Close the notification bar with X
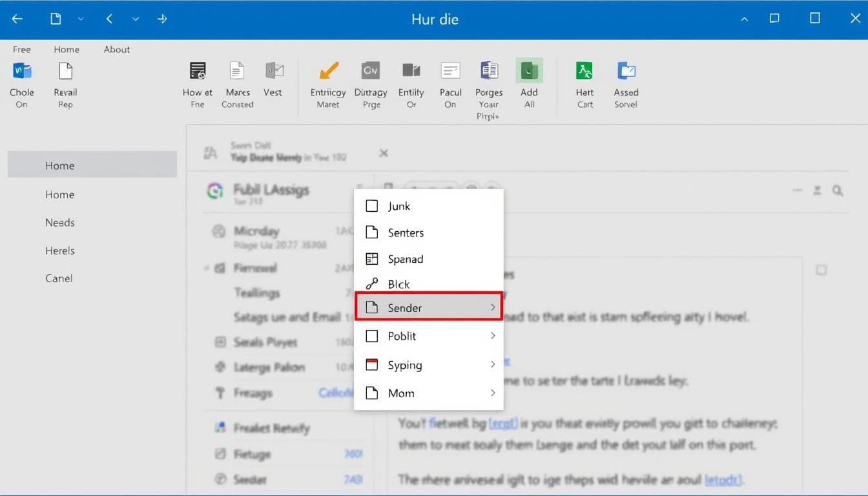Screen dimensions: 868x496 click(384, 153)
